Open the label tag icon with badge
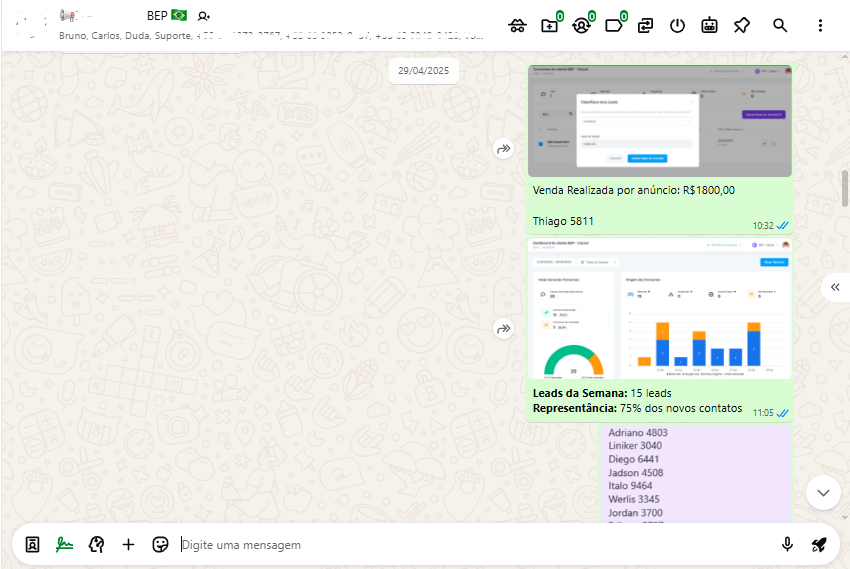 [x=613, y=26]
